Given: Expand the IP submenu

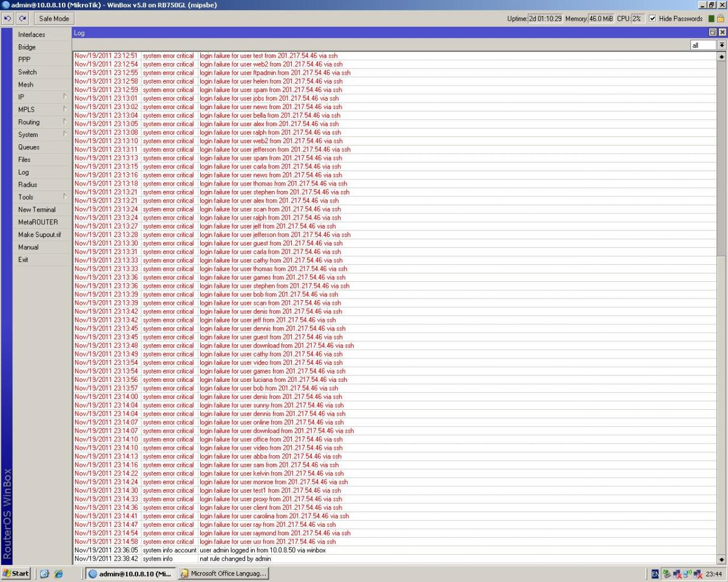Looking at the screenshot, I should point(65,96).
